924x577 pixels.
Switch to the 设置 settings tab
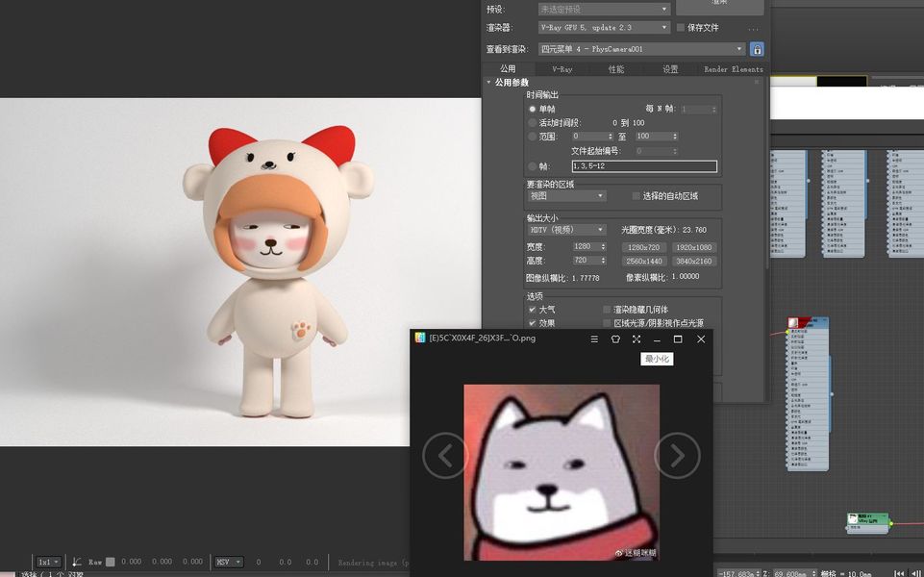click(x=670, y=69)
